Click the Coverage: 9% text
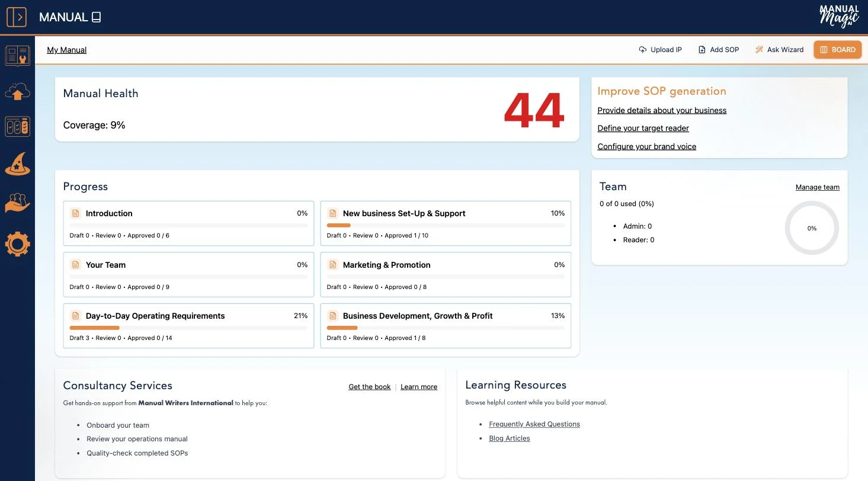Image resolution: width=868 pixels, height=481 pixels. [x=94, y=125]
